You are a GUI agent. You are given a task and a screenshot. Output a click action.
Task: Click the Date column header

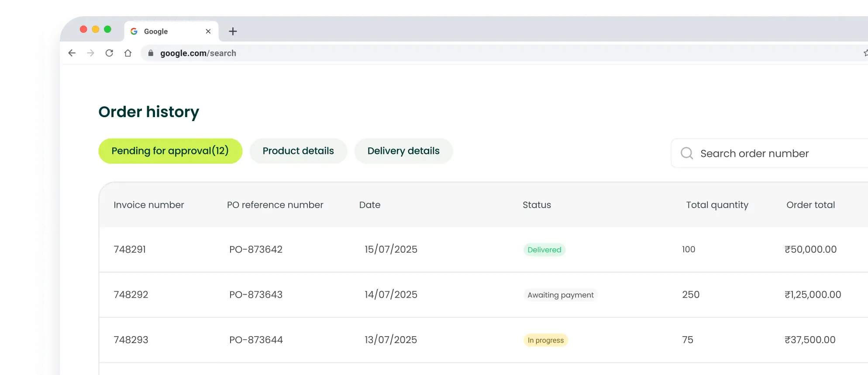point(370,205)
